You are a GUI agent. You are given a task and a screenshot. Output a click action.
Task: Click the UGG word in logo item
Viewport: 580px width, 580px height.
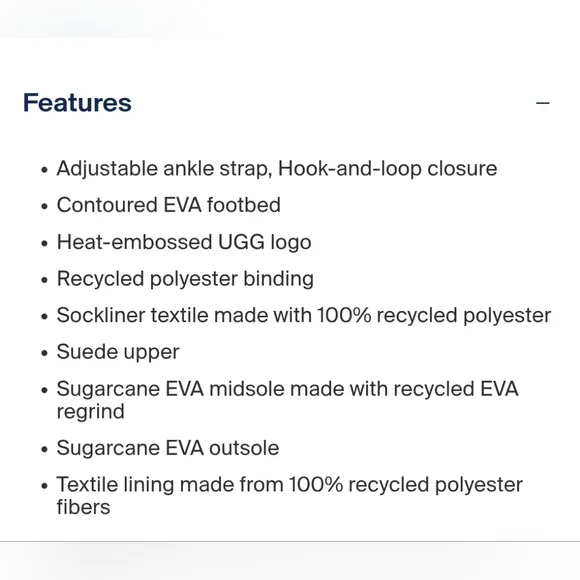[x=241, y=242]
